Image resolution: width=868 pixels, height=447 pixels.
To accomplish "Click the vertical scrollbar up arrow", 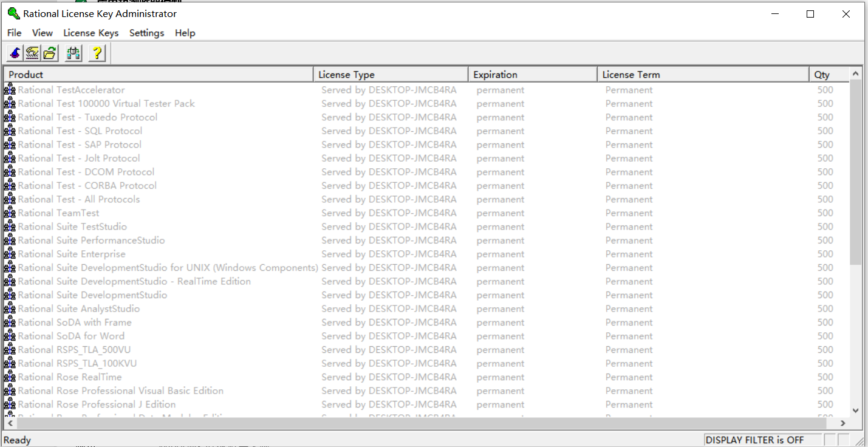I will tap(856, 73).
